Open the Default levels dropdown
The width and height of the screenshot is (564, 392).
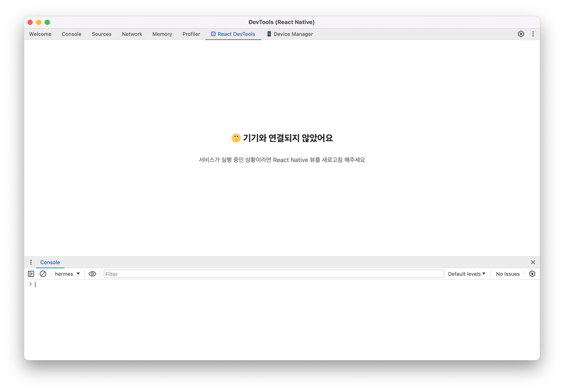pos(467,274)
